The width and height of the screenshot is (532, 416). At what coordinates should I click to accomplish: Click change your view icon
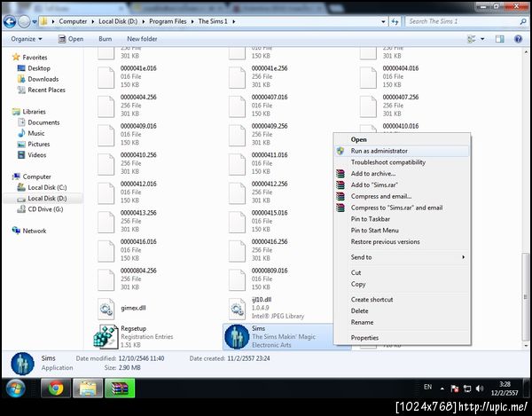[x=472, y=39]
